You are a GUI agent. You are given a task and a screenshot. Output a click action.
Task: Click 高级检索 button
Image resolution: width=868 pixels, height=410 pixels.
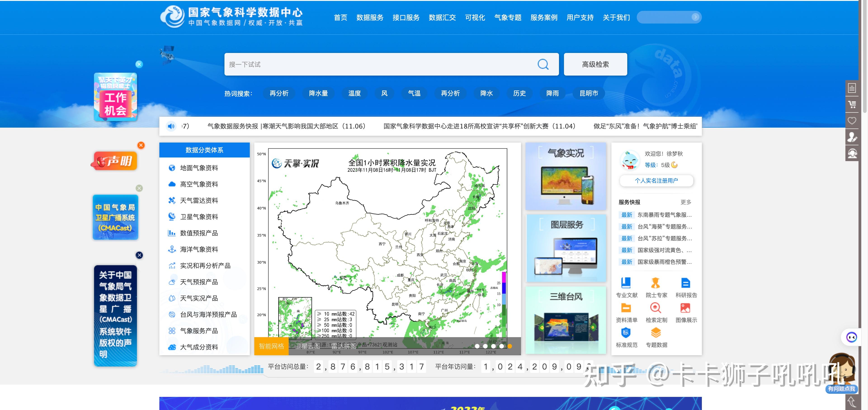point(595,64)
